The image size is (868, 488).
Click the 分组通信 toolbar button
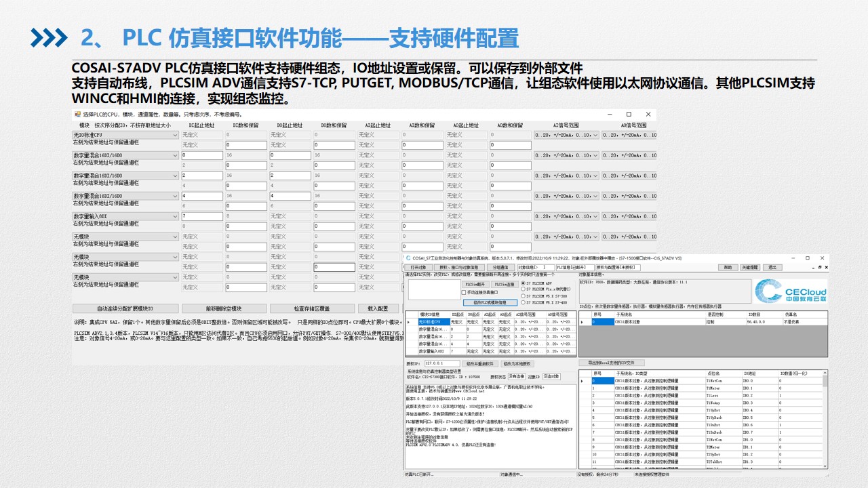500,267
